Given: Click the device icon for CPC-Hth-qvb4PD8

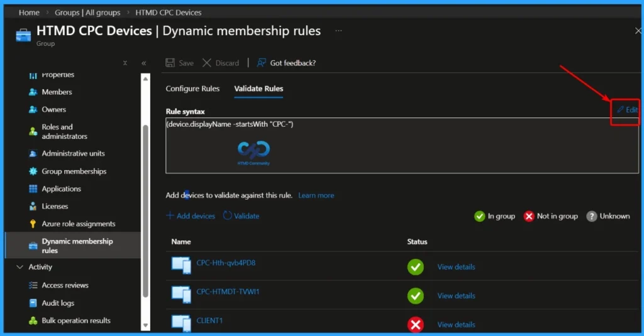Looking at the screenshot, I should pyautogui.click(x=181, y=266).
